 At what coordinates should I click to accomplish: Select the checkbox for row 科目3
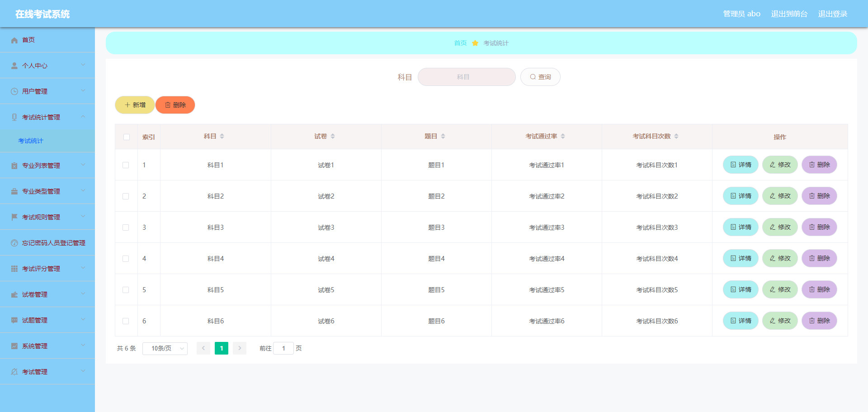(x=126, y=227)
